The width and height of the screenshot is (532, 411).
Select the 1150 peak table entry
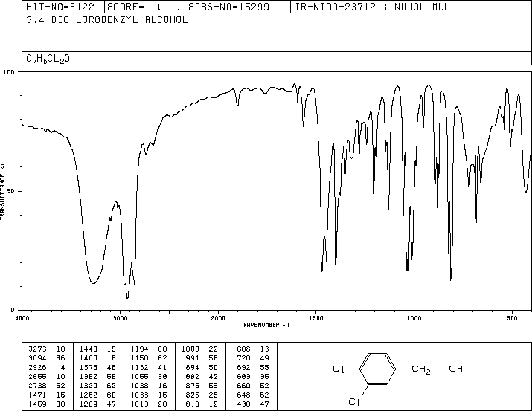149,358
